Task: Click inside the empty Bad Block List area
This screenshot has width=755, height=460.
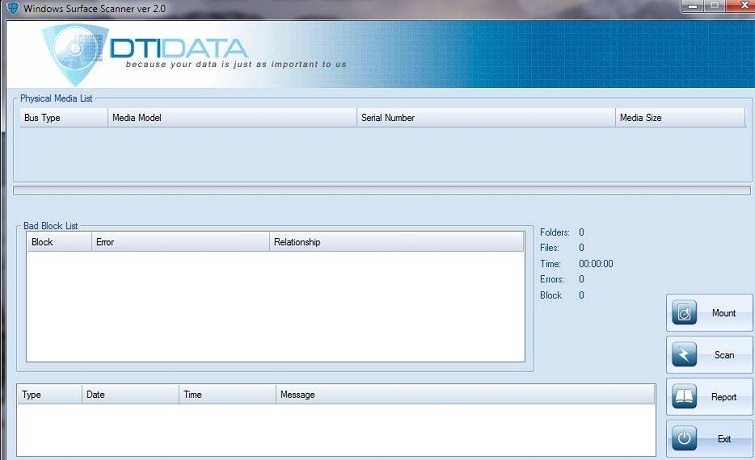Action: (275, 305)
